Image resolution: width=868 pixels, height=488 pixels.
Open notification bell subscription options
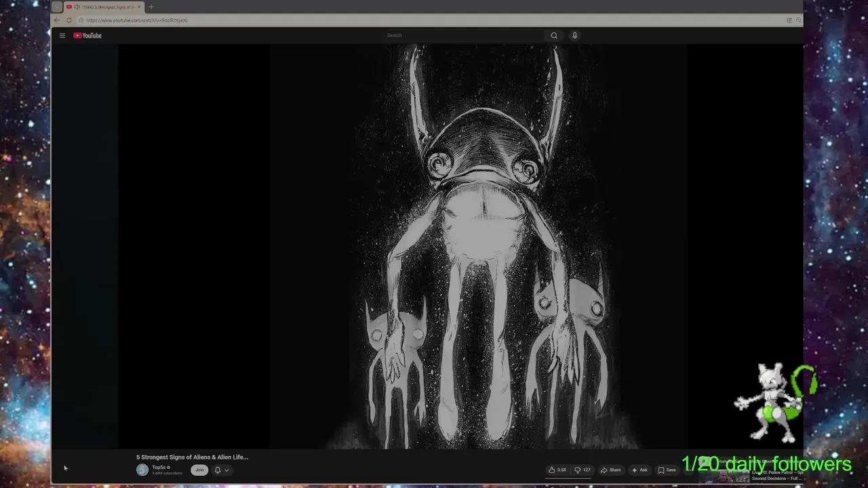coord(221,470)
